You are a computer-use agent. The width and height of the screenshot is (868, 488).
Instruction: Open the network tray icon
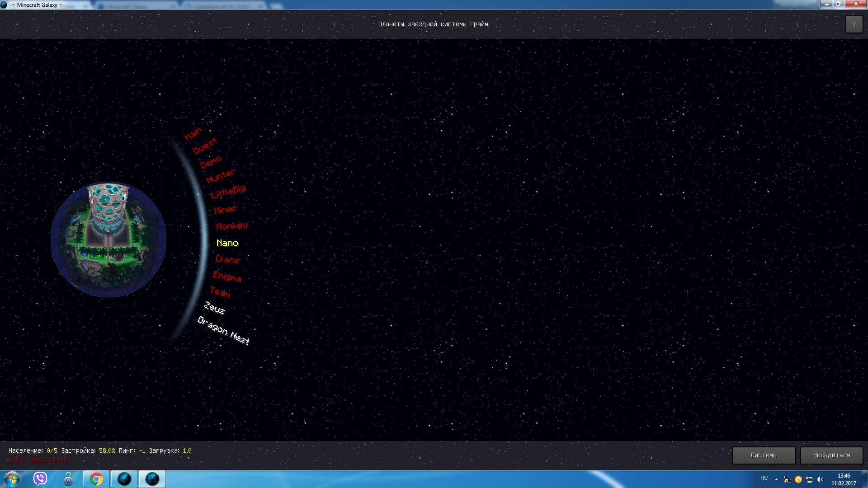(x=809, y=479)
